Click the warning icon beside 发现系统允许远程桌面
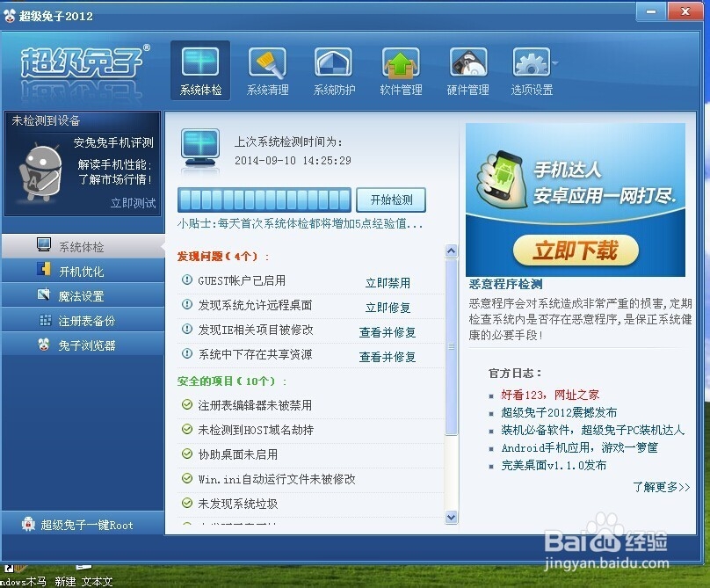Screen dimensions: 710x588 pyautogui.click(x=186, y=304)
